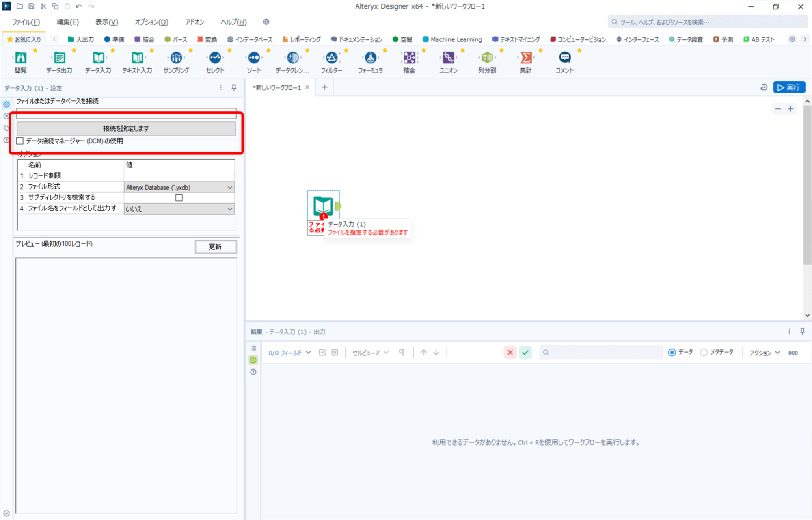Click the results messages list icon
The width and height of the screenshot is (812, 520).
253,348
